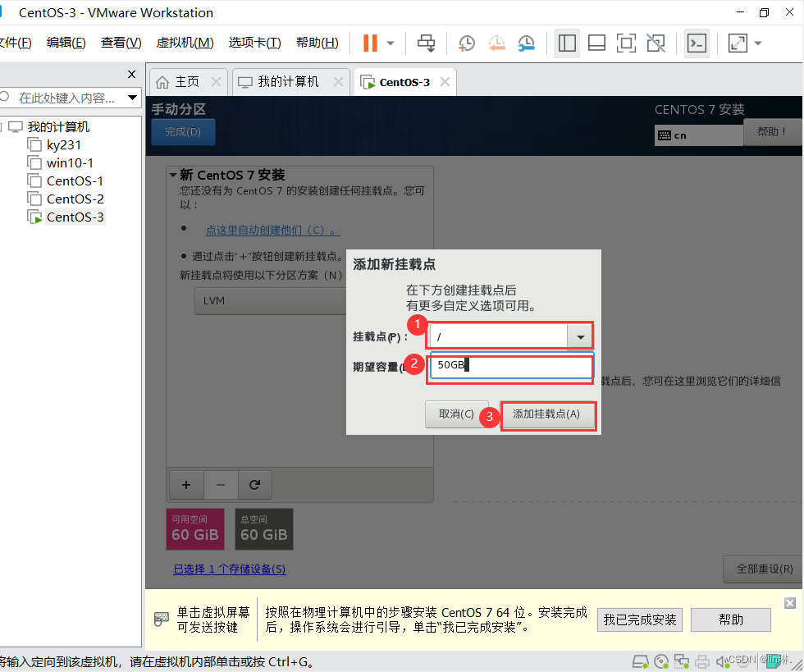This screenshot has width=804, height=672.
Task: Open the 编辑(E) menu
Action: pos(66,43)
